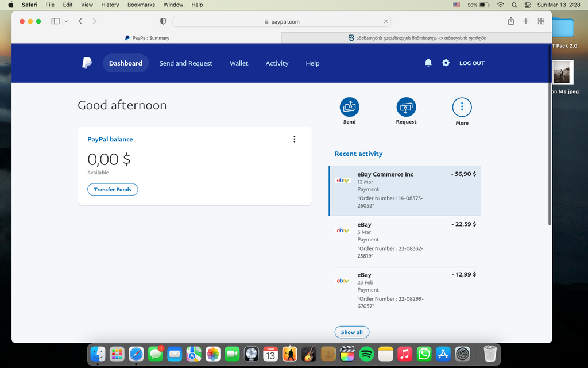This screenshot has height=368, width=588.
Task: Click Show all recent activity
Action: click(x=352, y=332)
